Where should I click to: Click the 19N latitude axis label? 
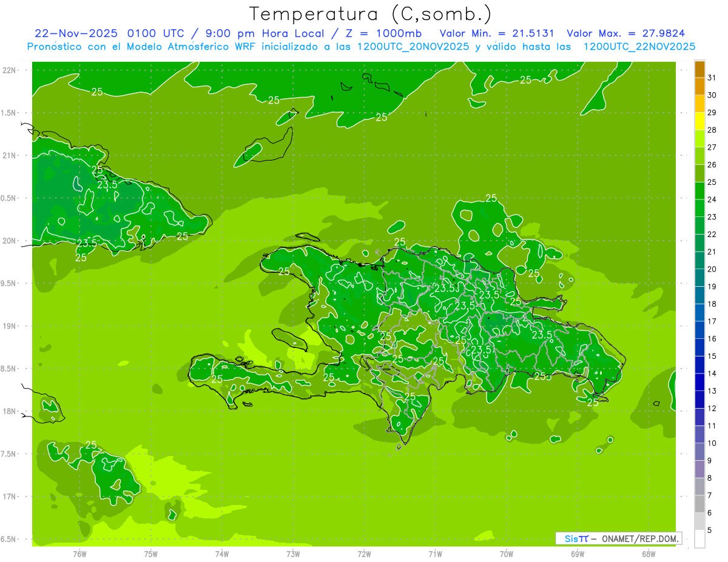(x=10, y=326)
